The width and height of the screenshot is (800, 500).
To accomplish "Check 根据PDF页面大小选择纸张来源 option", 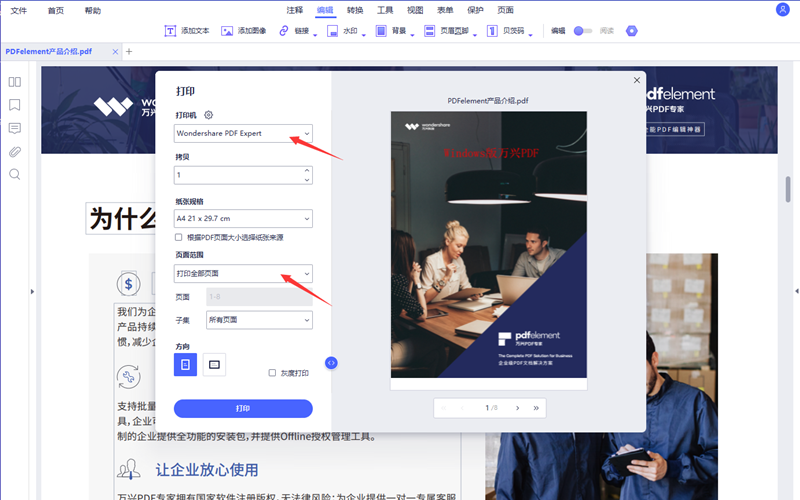I will pyautogui.click(x=179, y=238).
